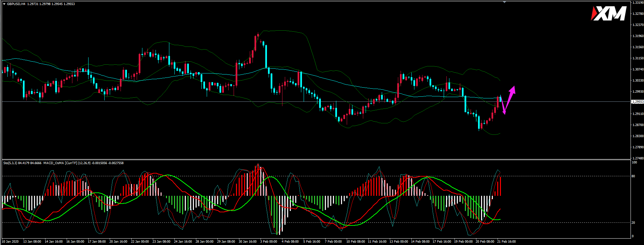Open the dropdown triangle beside GBPUSD,H4

point(4,4)
